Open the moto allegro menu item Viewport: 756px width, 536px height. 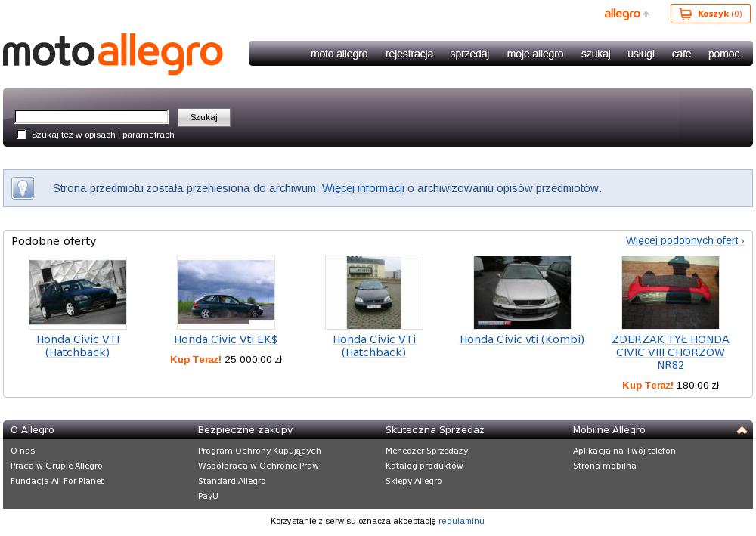pyautogui.click(x=339, y=54)
